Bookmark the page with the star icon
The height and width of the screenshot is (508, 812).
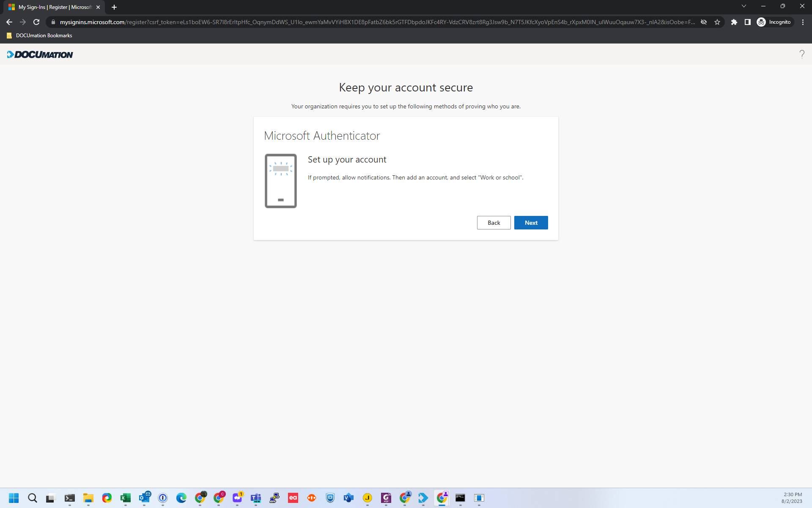coord(717,22)
